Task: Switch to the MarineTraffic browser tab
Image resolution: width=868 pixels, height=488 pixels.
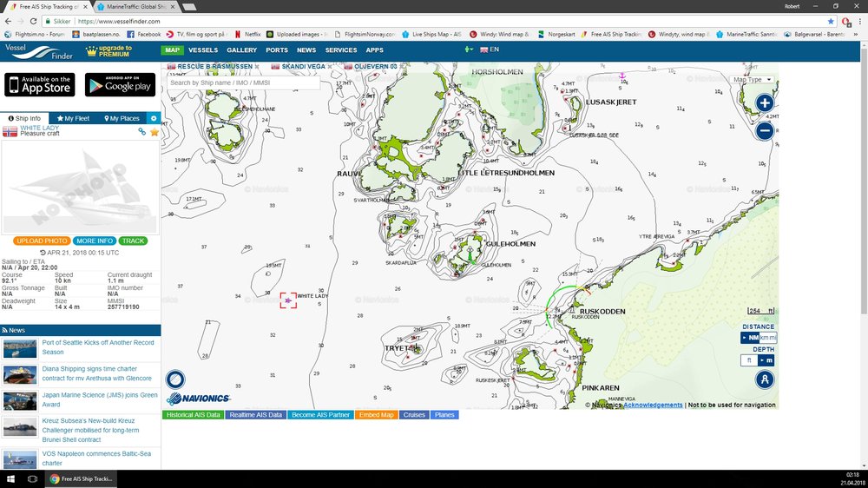Action: click(x=136, y=7)
